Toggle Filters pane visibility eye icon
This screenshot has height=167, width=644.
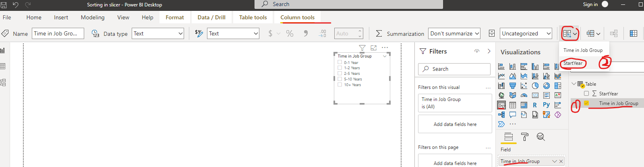477,51
